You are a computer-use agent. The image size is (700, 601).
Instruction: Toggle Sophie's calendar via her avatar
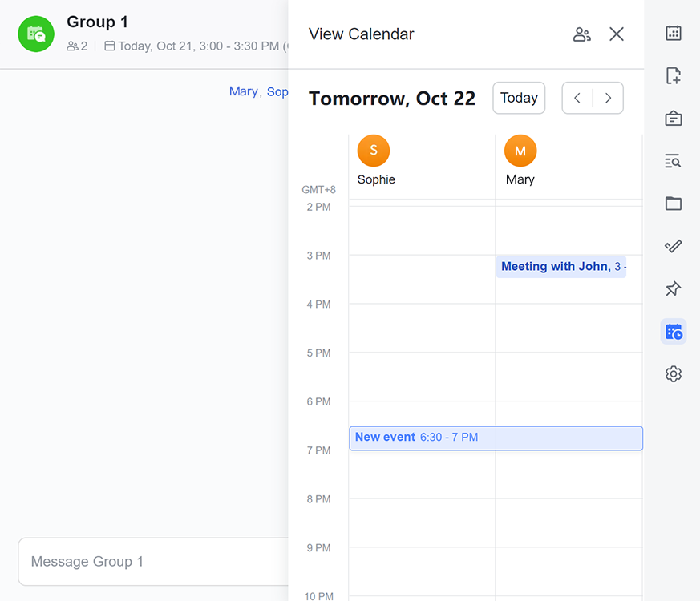click(x=374, y=150)
